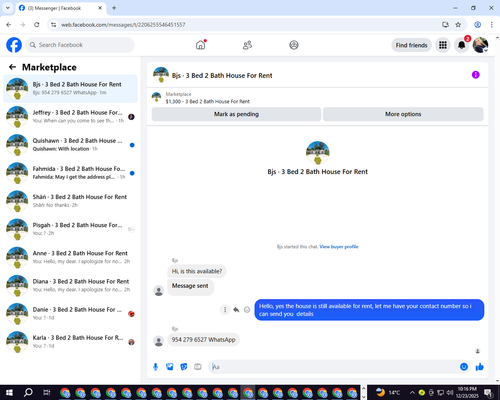Reply to the sent blue message
Viewport: 500px width, 400px height.
[x=236, y=310]
